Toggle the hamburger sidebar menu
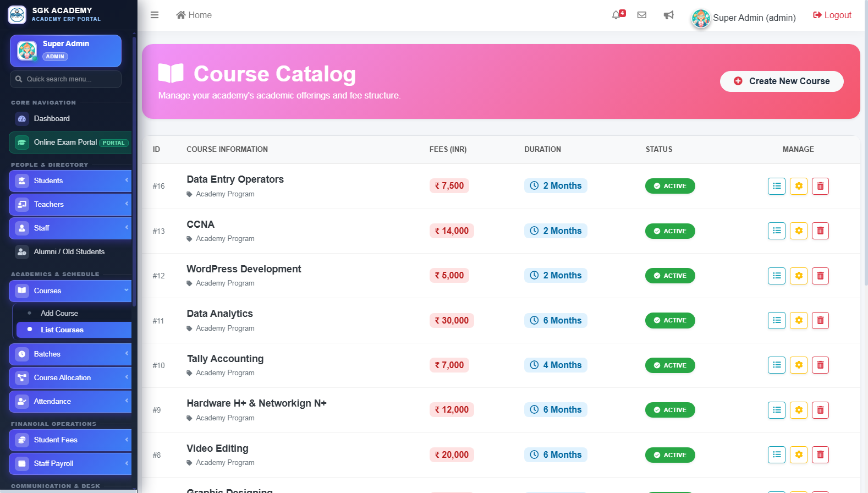 click(x=155, y=15)
